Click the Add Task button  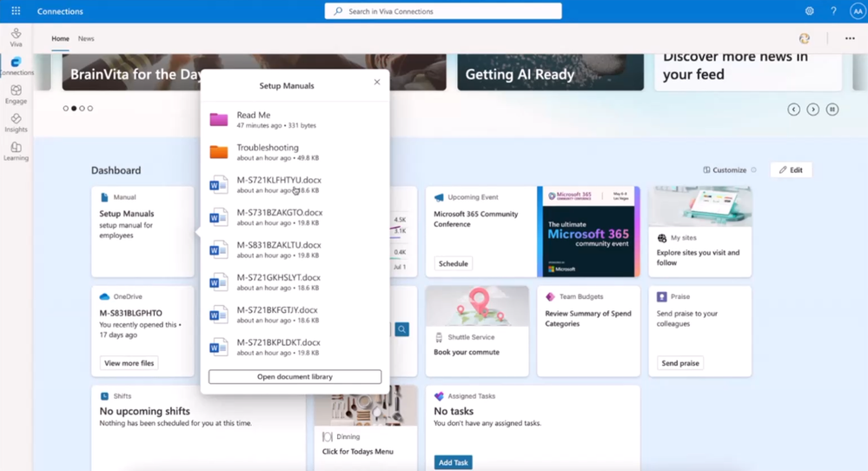pyautogui.click(x=453, y=462)
